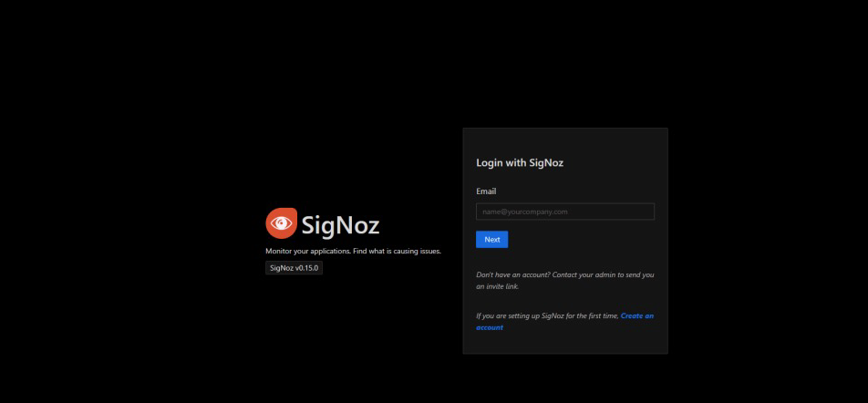This screenshot has width=868, height=403.
Task: Click the orange SigNoz eye logo
Action: pos(281,223)
